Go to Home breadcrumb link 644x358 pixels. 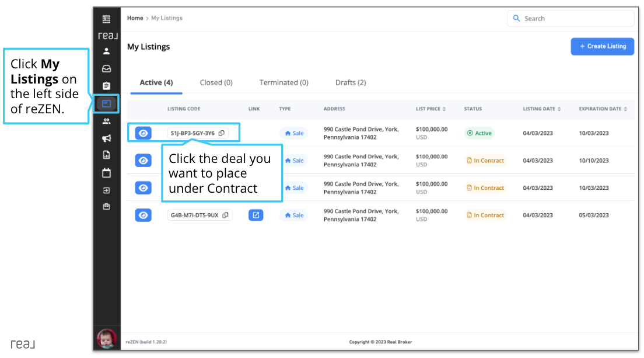pos(135,18)
